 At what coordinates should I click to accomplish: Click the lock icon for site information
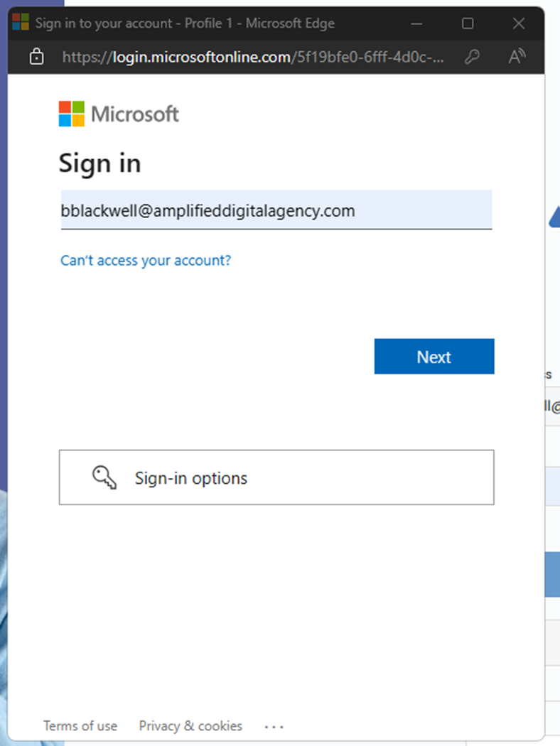point(36,58)
